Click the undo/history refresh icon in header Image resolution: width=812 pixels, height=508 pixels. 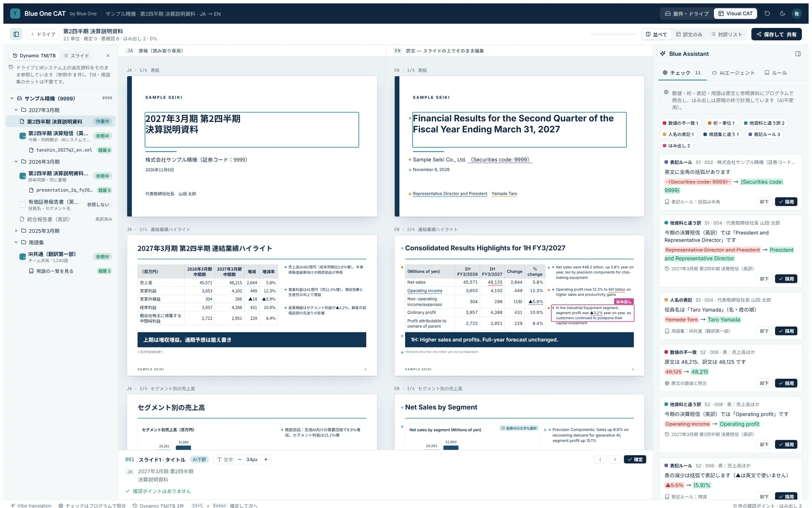(x=767, y=14)
